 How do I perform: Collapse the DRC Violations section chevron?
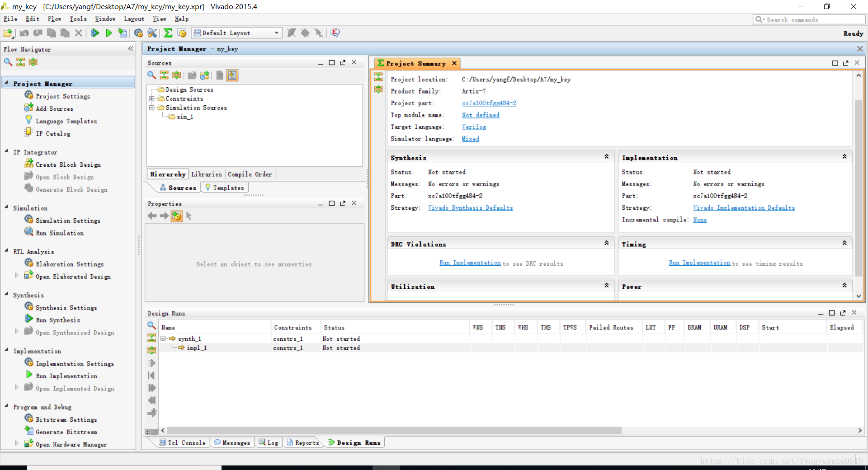tap(607, 243)
